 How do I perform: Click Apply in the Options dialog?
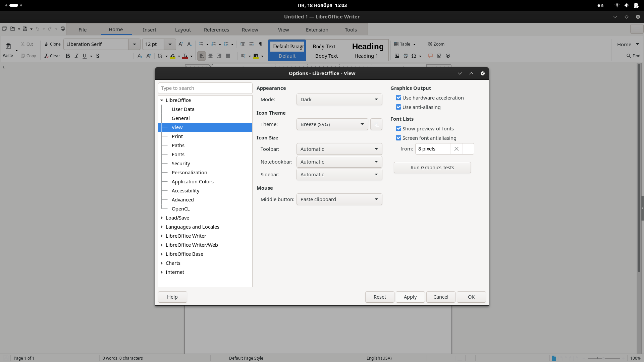(x=410, y=297)
